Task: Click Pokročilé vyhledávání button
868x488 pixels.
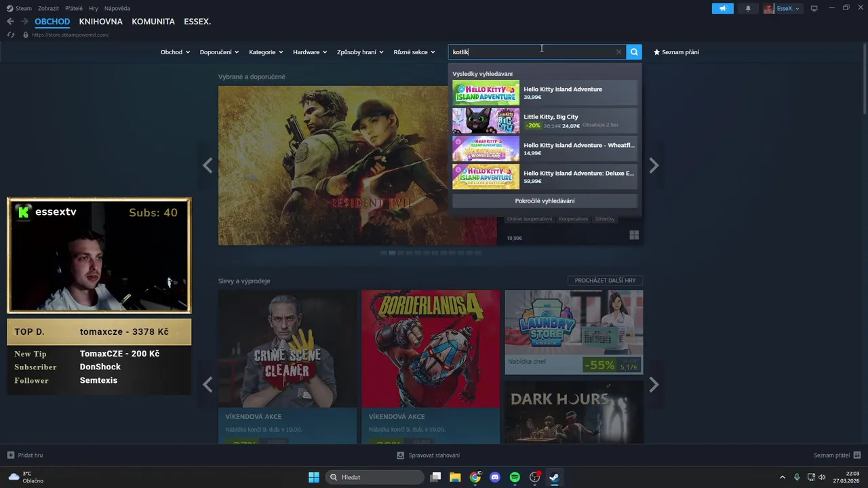Action: tap(545, 201)
